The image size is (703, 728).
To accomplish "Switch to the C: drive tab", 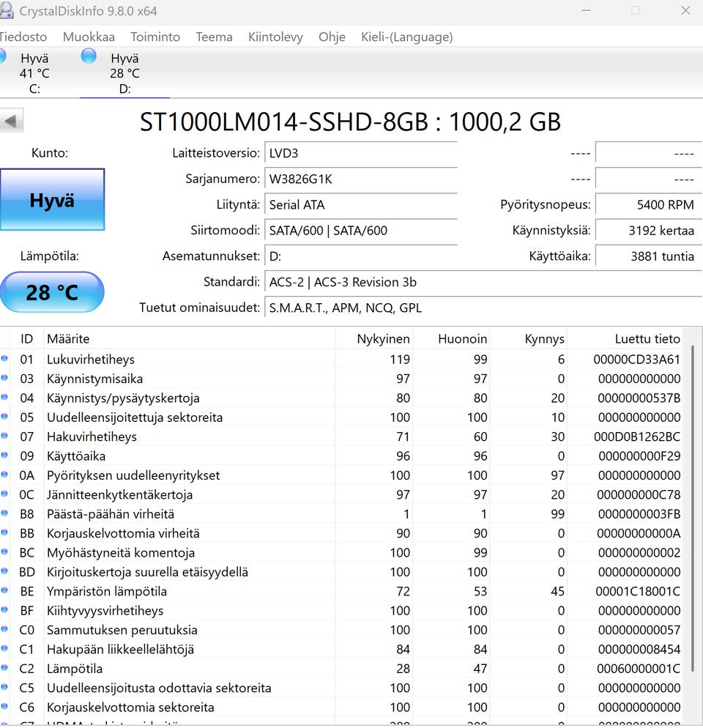I will point(33,73).
